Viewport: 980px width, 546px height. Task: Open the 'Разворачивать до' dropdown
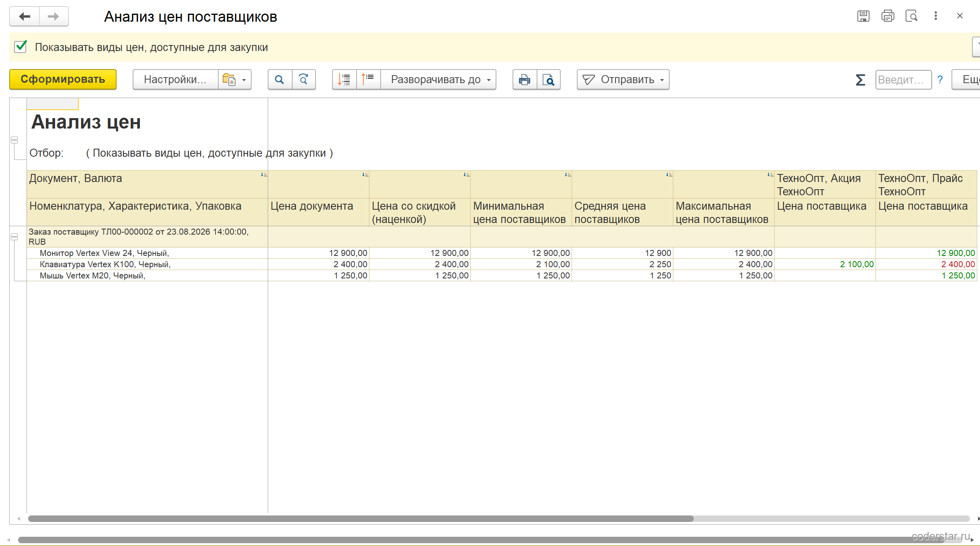tap(438, 80)
